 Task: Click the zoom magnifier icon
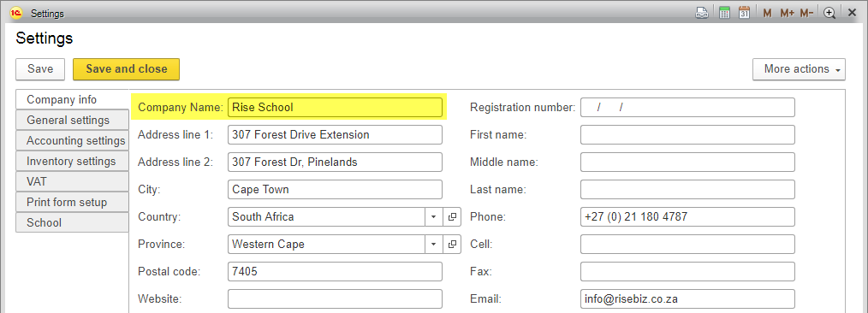click(x=829, y=14)
